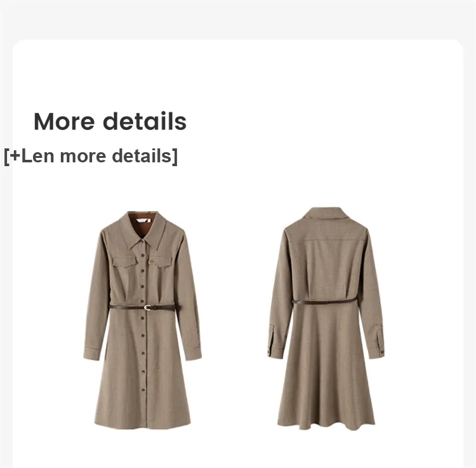Viewport: 476px width, 468px height.
Task: Click the gold emblem on chest pocket
Action: coord(151,261)
